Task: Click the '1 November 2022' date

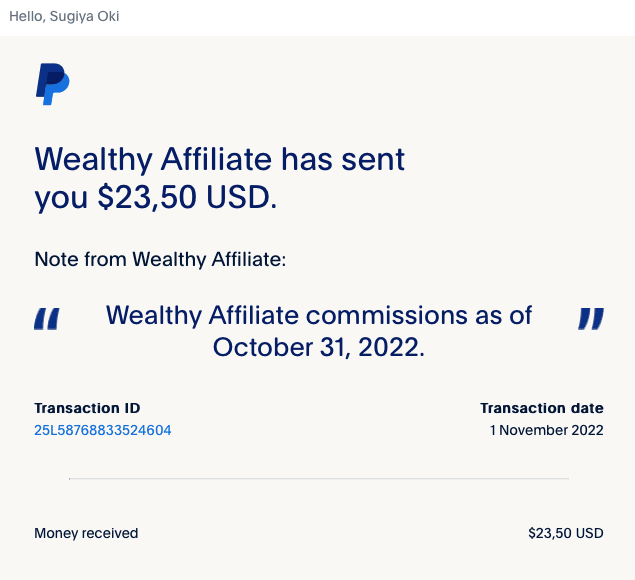Action: click(547, 430)
